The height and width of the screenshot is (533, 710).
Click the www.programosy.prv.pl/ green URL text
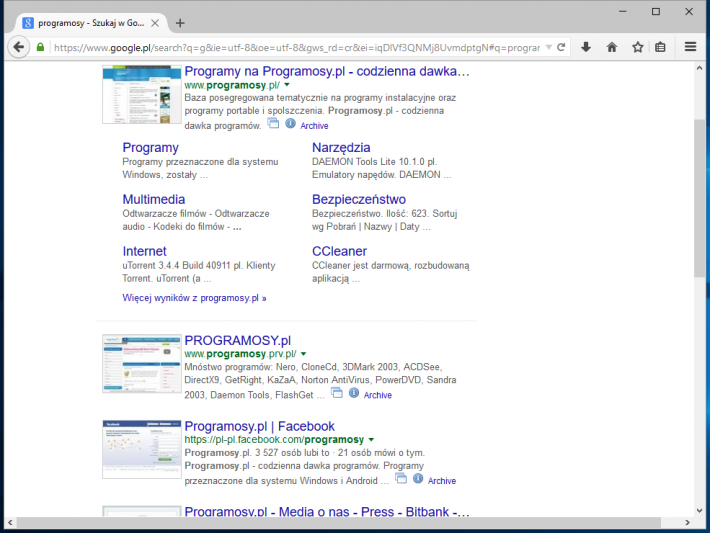(240, 354)
